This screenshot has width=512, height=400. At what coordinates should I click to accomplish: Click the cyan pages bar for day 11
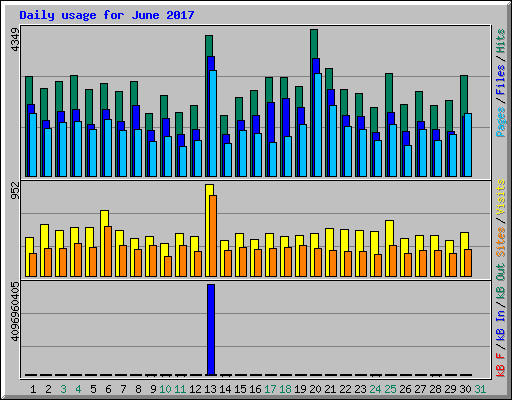pyautogui.click(x=183, y=161)
